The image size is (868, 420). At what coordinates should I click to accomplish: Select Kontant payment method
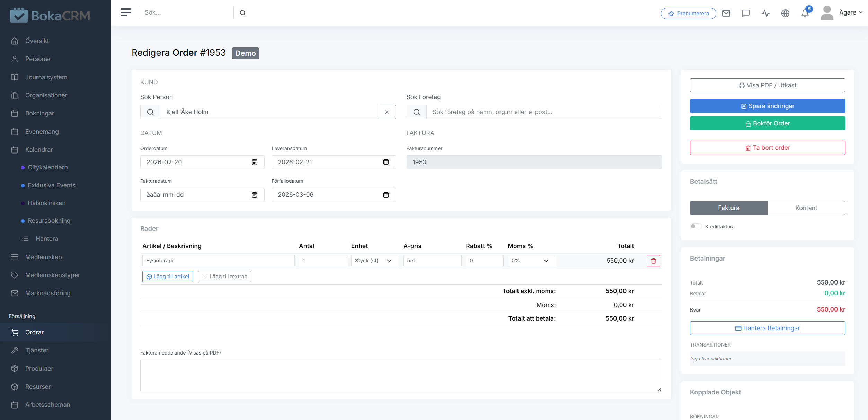tap(806, 208)
